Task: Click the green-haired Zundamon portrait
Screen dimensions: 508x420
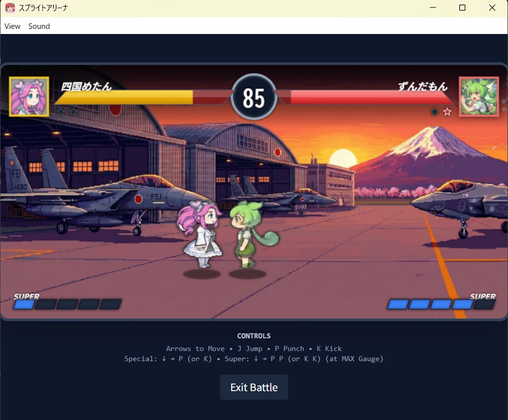Action: 479,96
